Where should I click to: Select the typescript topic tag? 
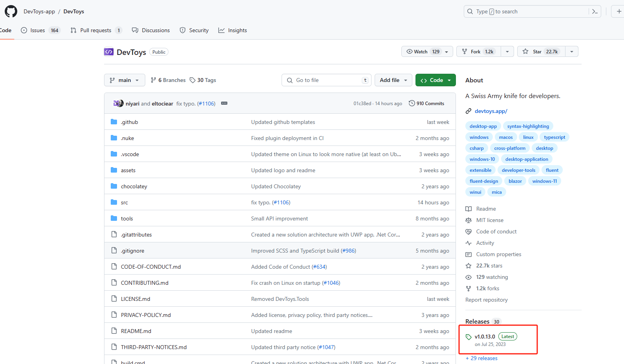click(x=554, y=137)
